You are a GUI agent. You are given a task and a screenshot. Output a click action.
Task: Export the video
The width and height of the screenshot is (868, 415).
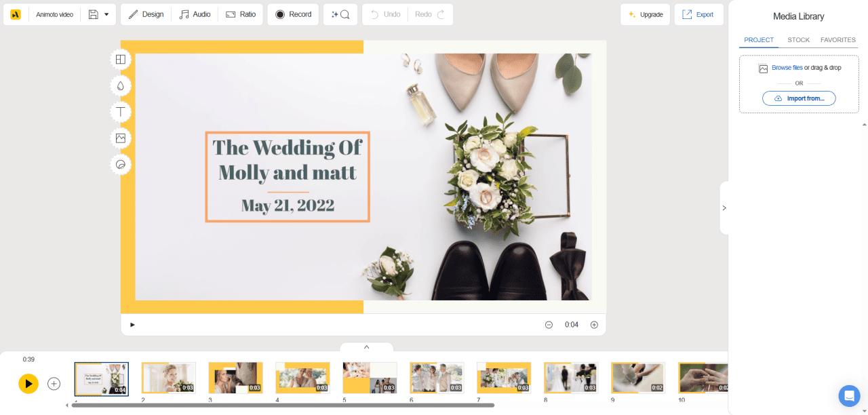coord(699,14)
